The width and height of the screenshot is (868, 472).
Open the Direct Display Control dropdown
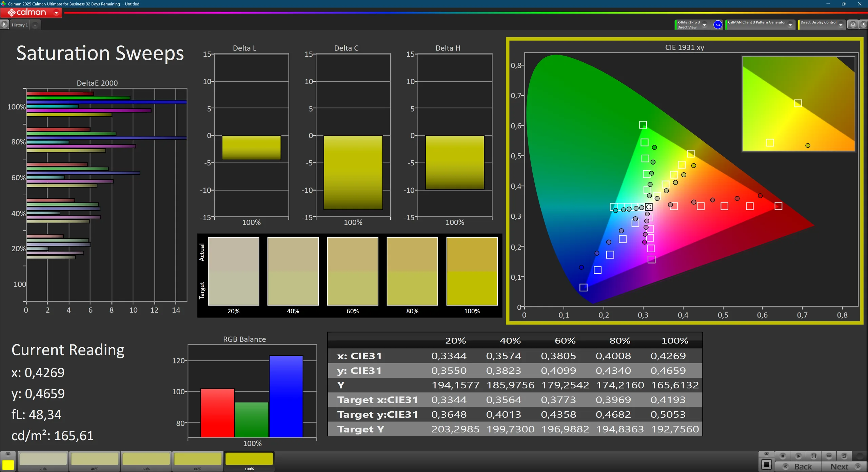(x=841, y=25)
